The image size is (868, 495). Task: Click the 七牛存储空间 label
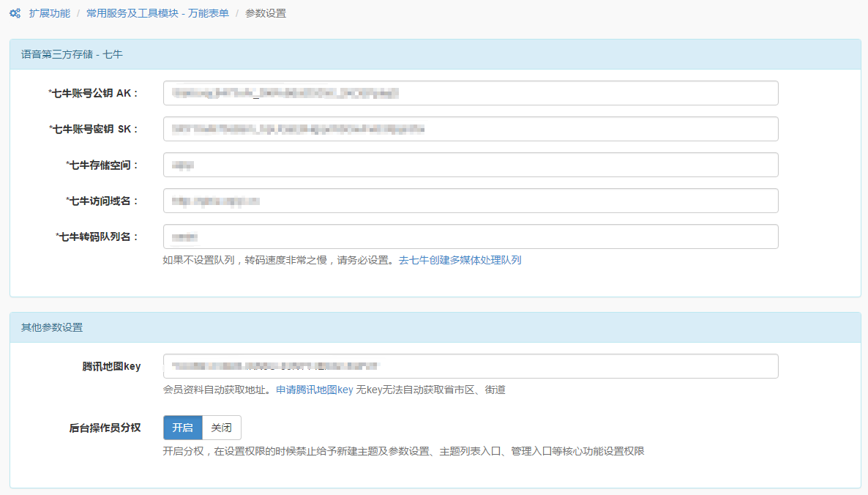coord(102,165)
